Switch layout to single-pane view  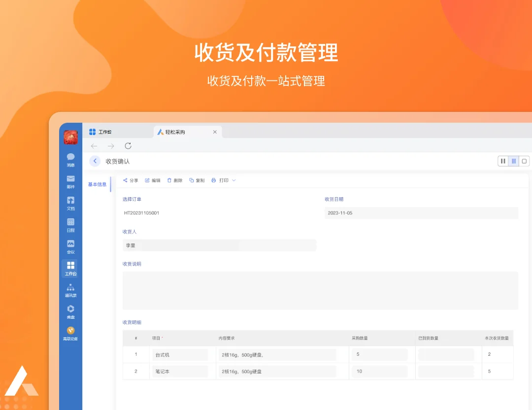524,161
